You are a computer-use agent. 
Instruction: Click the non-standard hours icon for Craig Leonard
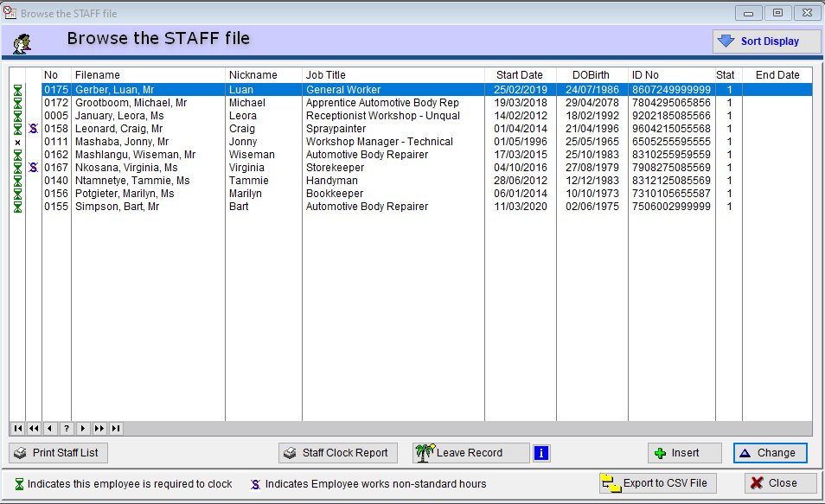point(34,129)
